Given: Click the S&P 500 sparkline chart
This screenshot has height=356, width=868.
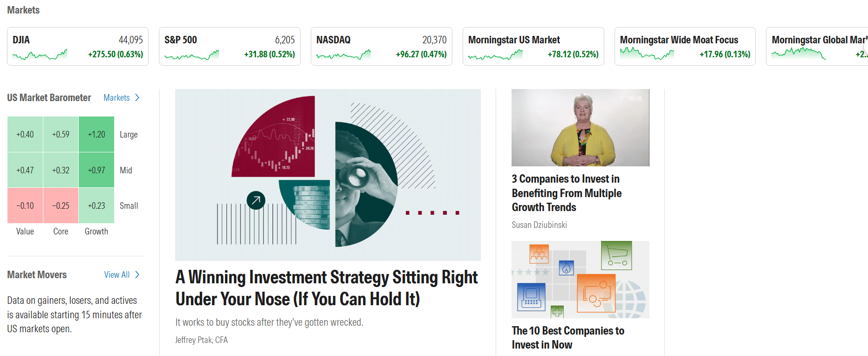Looking at the screenshot, I should click(x=191, y=55).
